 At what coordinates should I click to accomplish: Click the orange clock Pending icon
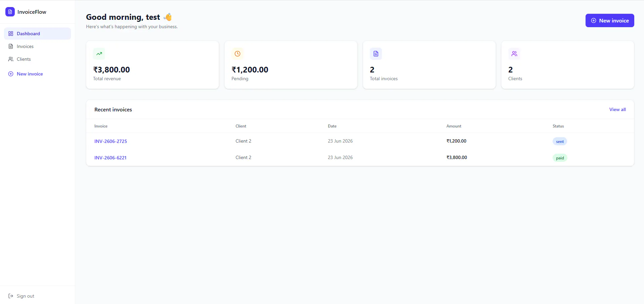pyautogui.click(x=238, y=54)
